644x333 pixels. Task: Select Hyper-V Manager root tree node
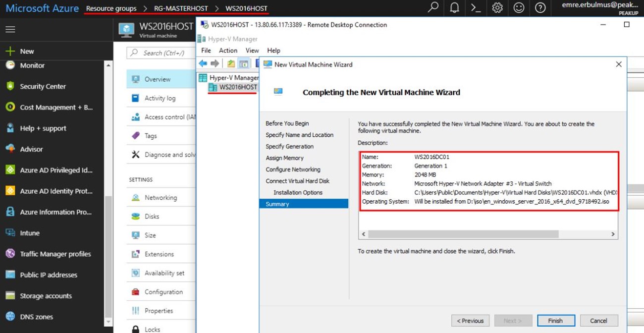tap(228, 78)
